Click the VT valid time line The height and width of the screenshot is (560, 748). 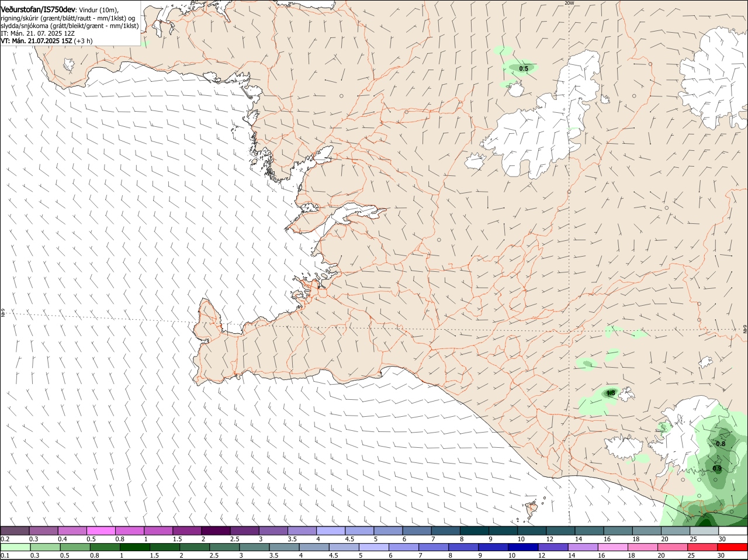tap(47, 41)
